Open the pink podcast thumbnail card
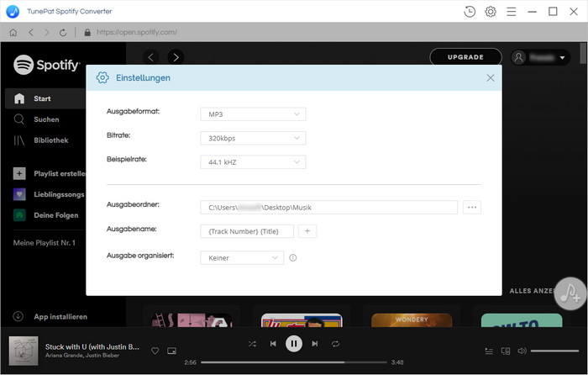The width and height of the screenshot is (588, 375). [x=192, y=320]
